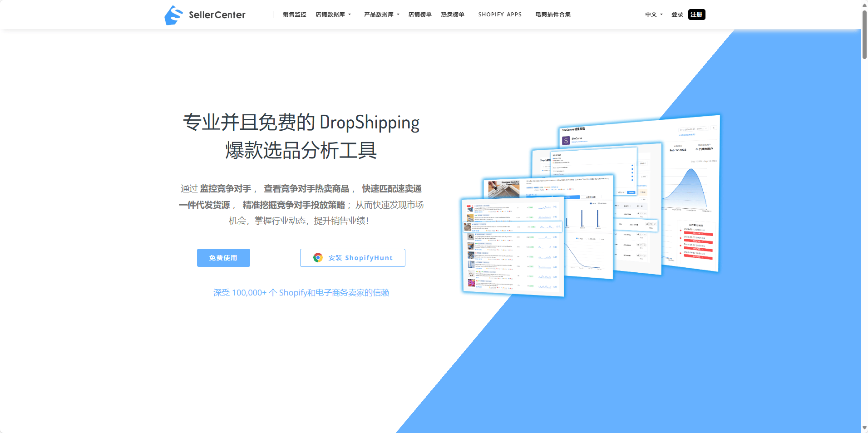Viewport: 868px width, 433px height.
Task: Open the 电商插件合集 menu item
Action: pyautogui.click(x=553, y=15)
